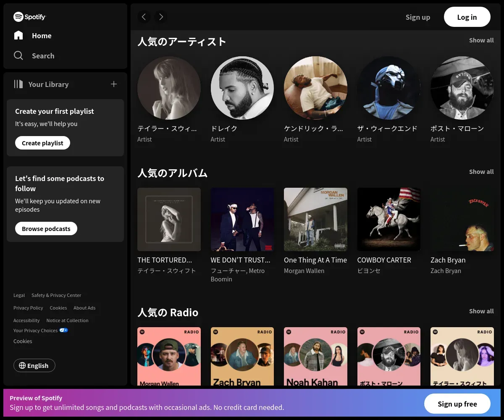Go forward with the right arrow
The image size is (504, 420).
tap(160, 17)
